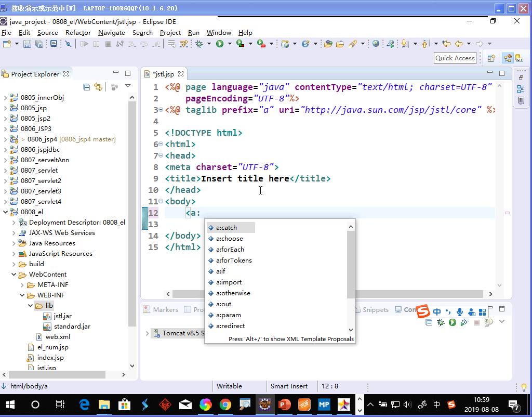Save the current file with Save icon

point(27,44)
